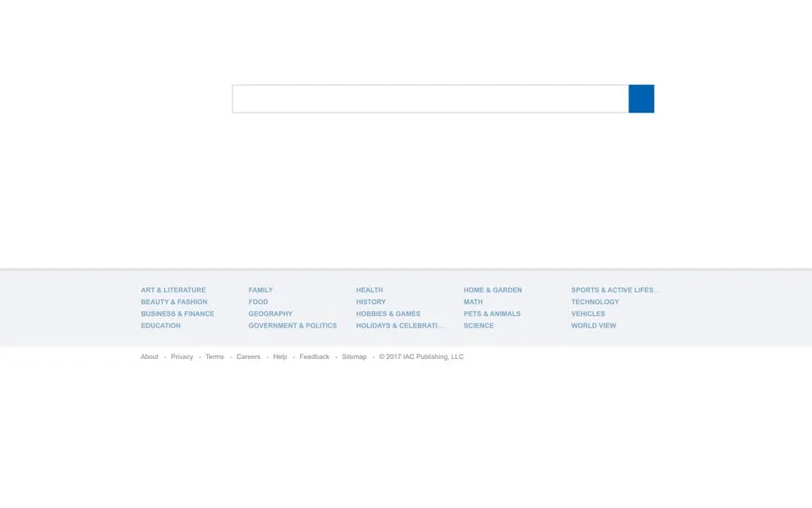Go to Government & Politics category
This screenshot has width=812, height=508.
[293, 326]
